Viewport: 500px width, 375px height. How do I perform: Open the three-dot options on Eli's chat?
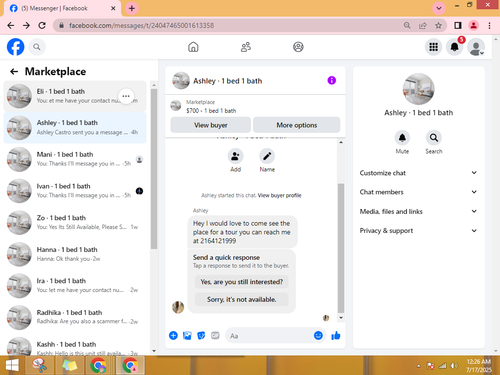point(126,96)
